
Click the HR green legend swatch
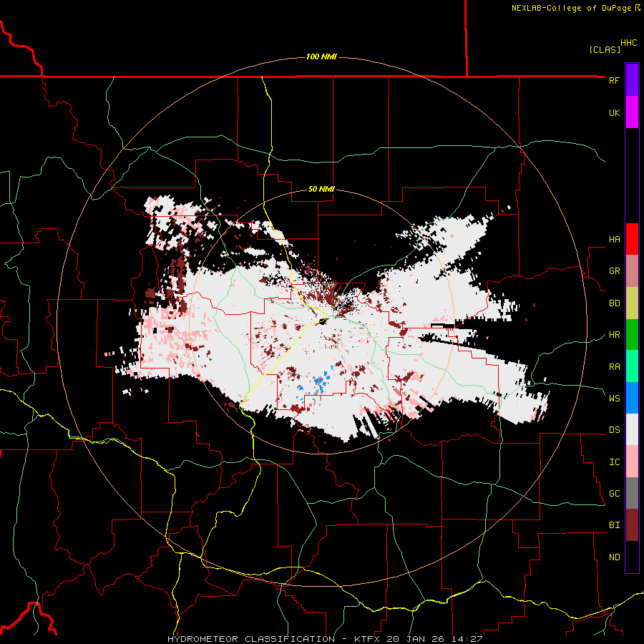[632, 334]
